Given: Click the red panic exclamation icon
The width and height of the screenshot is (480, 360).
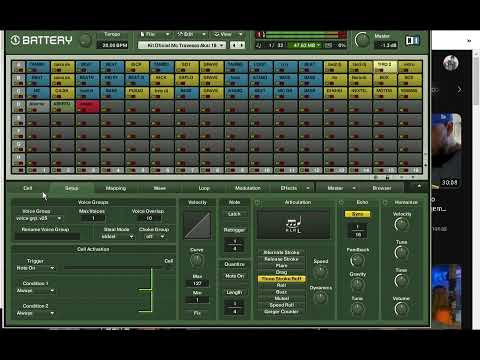Looking at the screenshot, I should (x=260, y=35).
